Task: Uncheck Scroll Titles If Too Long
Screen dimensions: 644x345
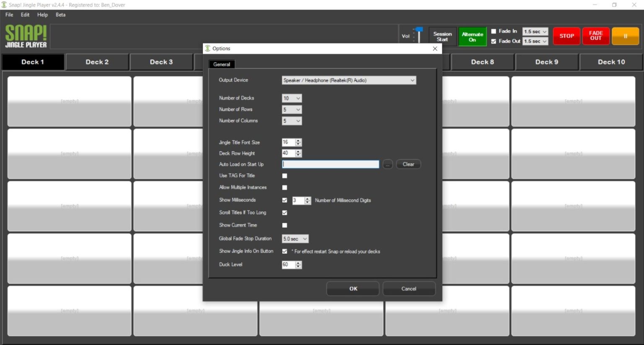Action: click(x=285, y=213)
